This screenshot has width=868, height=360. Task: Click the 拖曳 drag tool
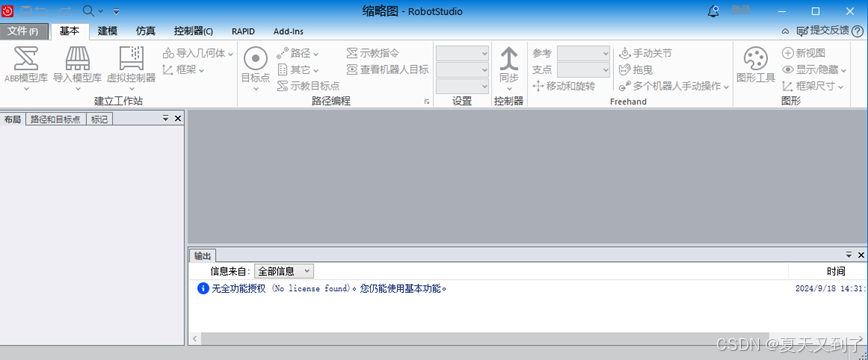click(x=636, y=70)
